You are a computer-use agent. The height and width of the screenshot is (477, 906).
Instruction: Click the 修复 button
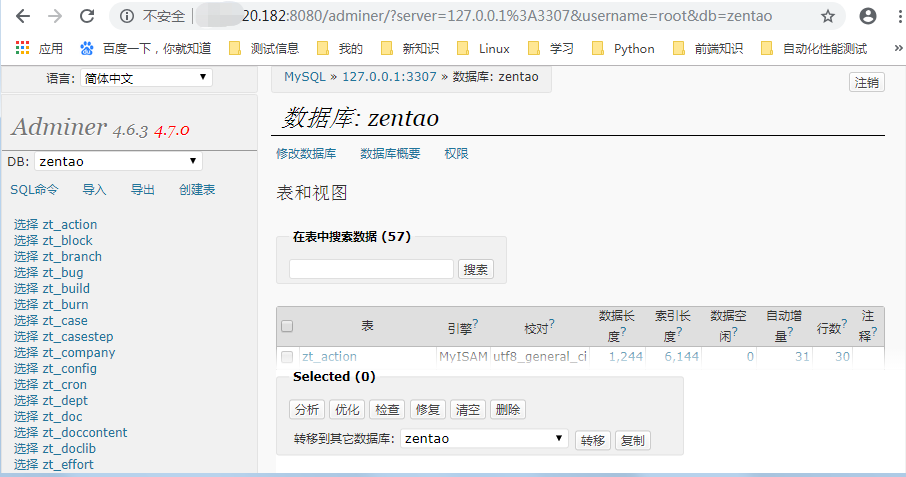(428, 409)
